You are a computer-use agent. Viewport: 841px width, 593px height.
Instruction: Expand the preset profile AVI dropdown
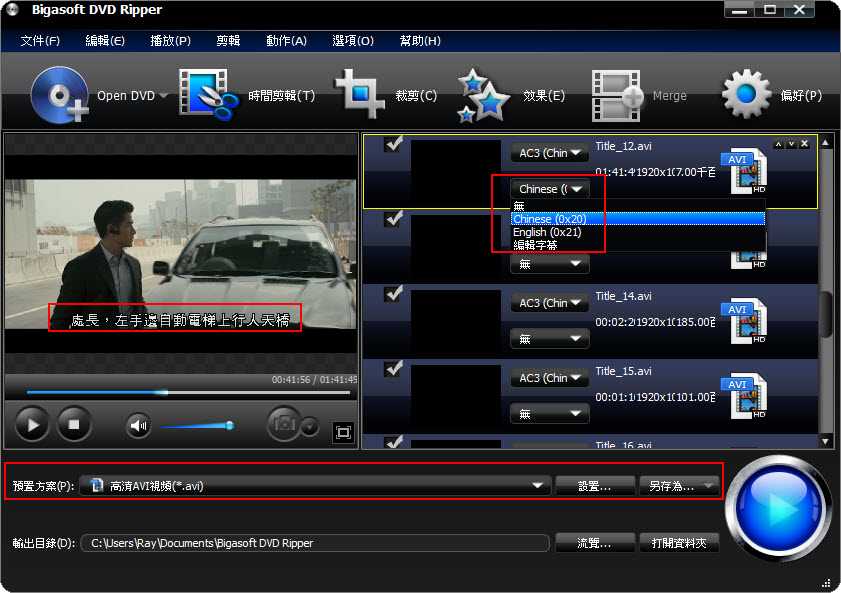click(539, 486)
